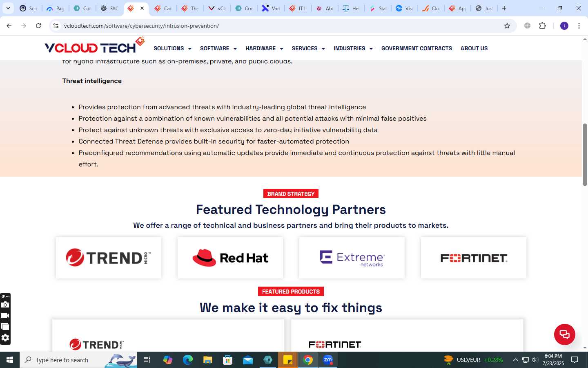Click the 'Featured Technology Partners' heading
Screen dimensions: 588x368
(291, 209)
